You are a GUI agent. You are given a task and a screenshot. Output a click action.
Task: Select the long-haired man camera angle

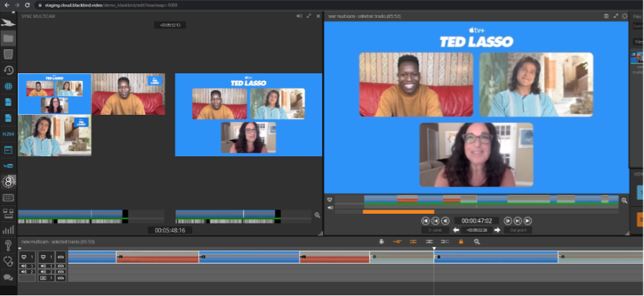click(55, 136)
